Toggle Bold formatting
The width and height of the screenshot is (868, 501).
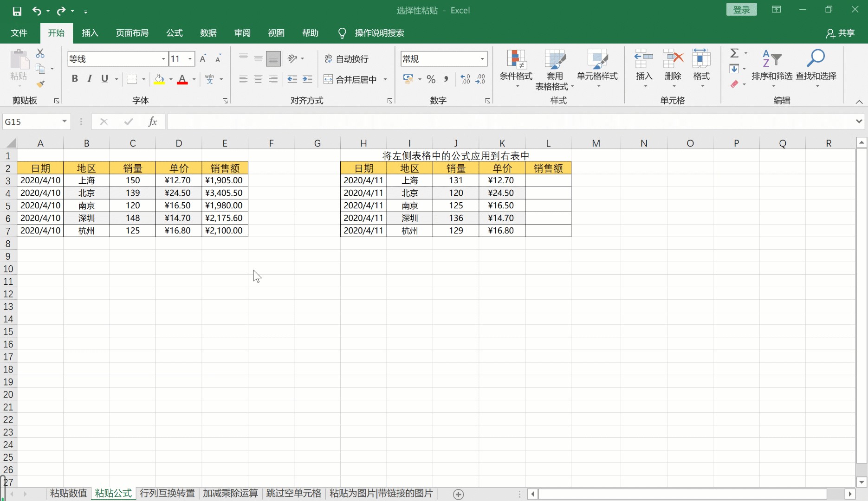pos(75,79)
